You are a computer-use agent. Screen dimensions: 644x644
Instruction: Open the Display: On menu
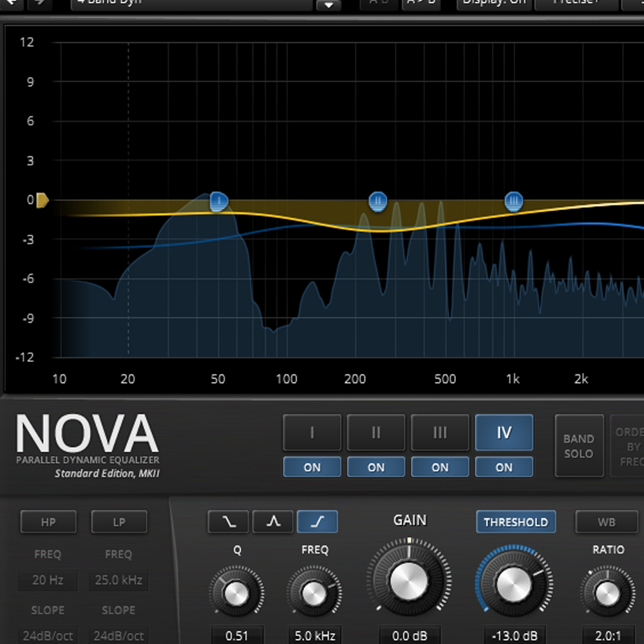pos(495,4)
